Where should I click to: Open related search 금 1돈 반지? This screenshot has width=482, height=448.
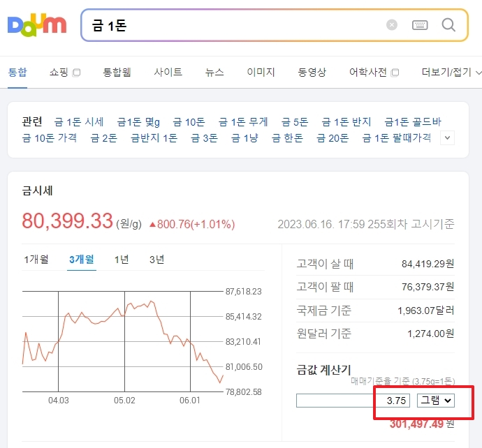(346, 122)
